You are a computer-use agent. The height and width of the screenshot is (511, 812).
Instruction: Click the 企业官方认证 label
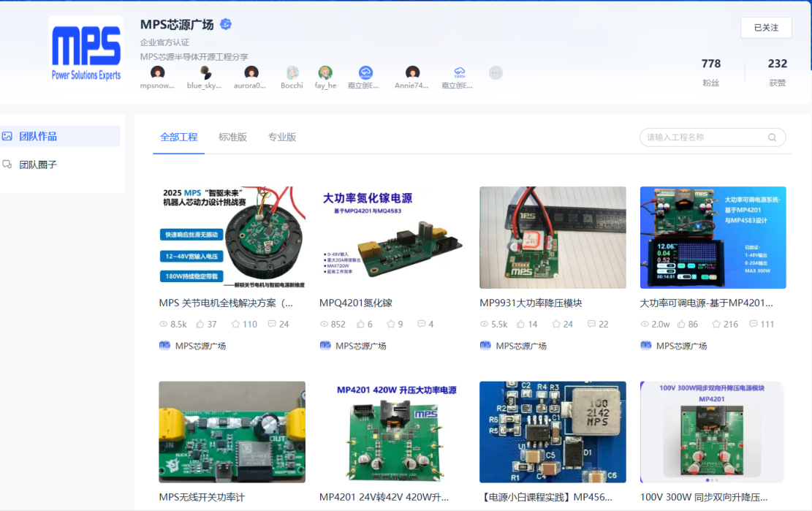[164, 42]
